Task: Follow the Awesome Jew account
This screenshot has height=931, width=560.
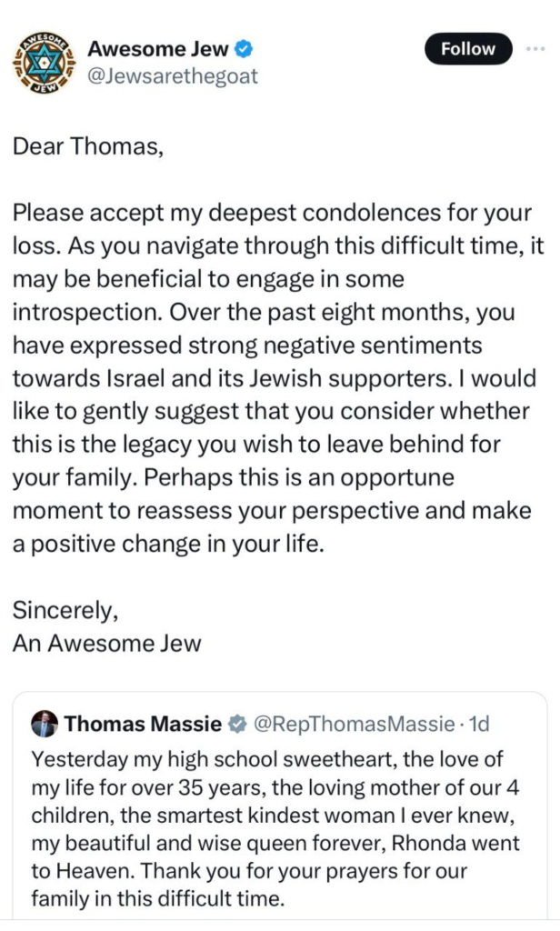Action: pos(467,49)
